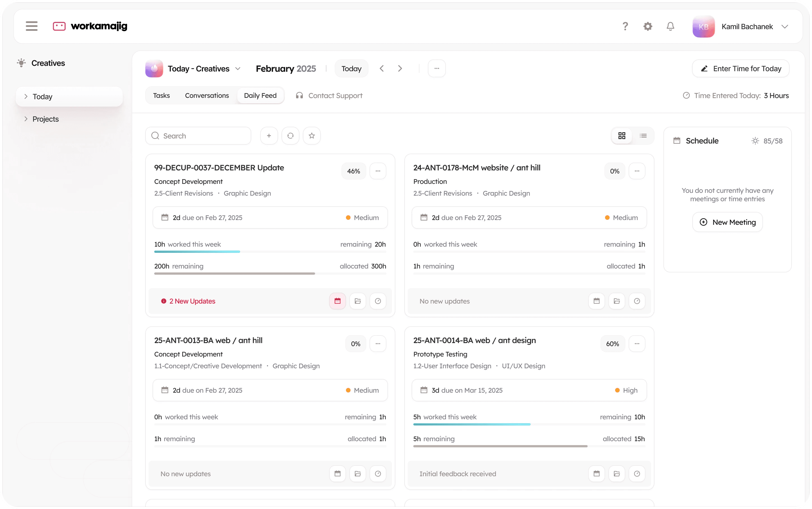This screenshot has height=509, width=812.
Task: Open calendar icon on DECEMBER Update card
Action: 337,301
